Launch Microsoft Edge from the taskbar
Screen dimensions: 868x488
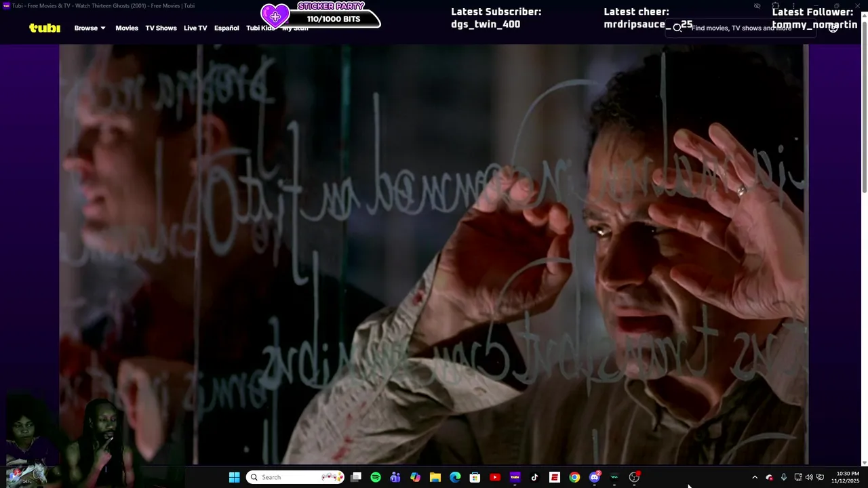click(455, 477)
